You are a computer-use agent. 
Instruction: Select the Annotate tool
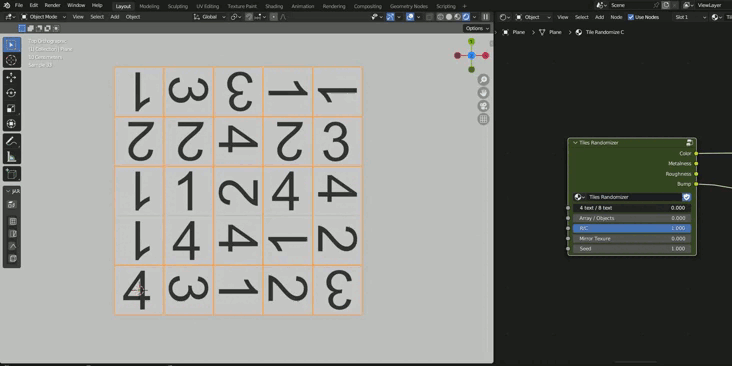point(11,141)
